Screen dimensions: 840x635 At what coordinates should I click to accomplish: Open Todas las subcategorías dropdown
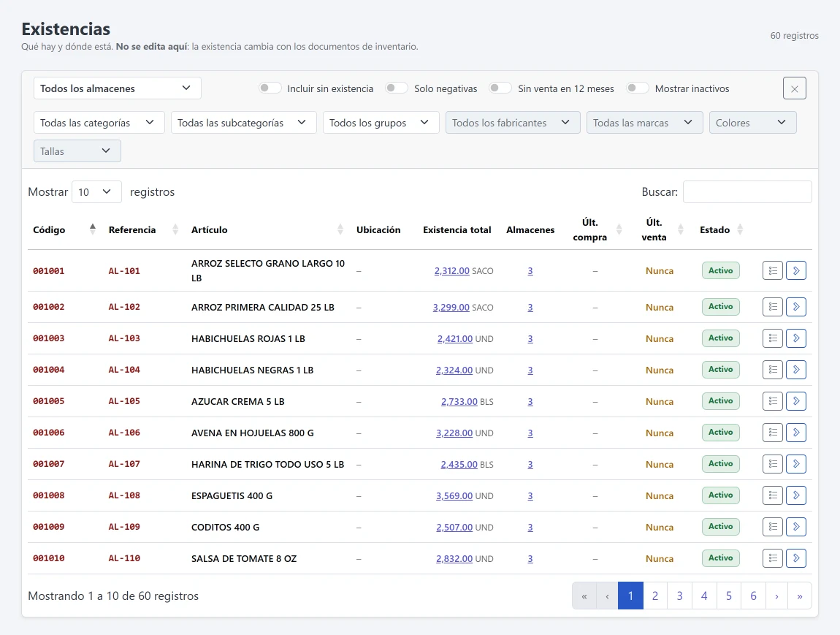click(244, 123)
